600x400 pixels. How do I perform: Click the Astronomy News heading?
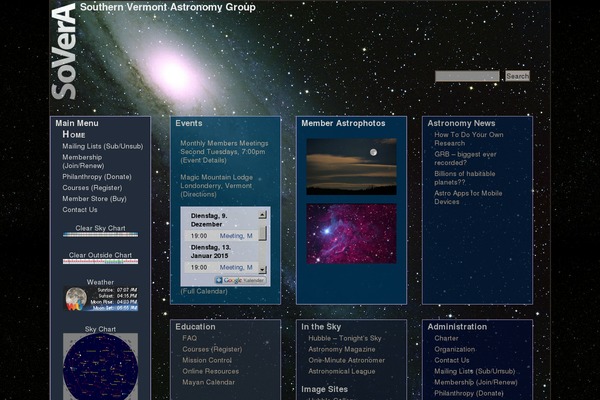coord(461,123)
